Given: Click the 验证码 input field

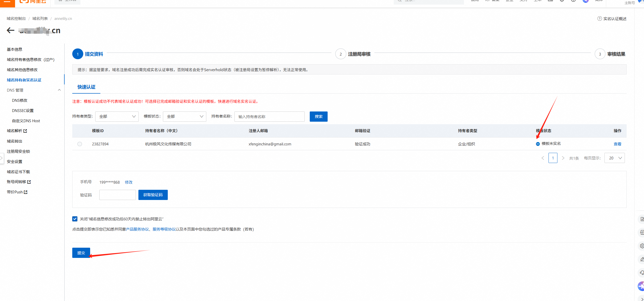Looking at the screenshot, I should tap(117, 195).
